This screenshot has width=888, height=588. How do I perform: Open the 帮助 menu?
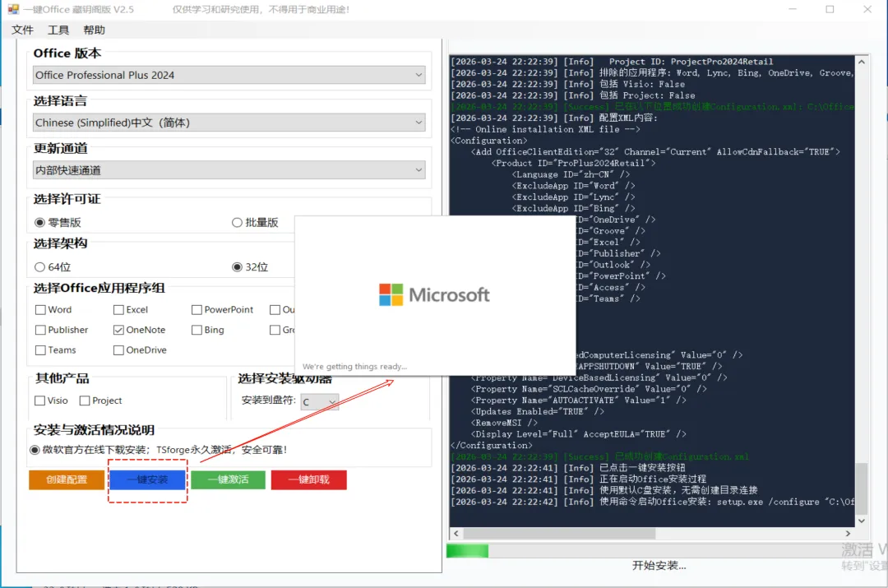pos(94,30)
